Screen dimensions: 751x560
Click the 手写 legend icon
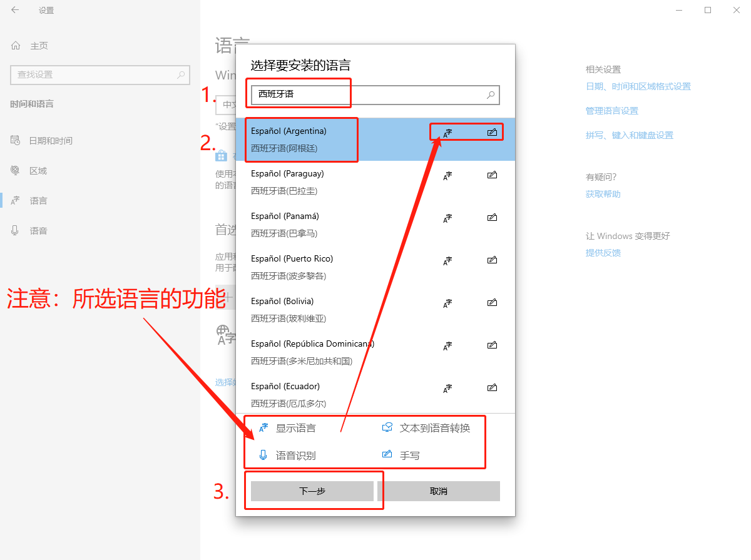pos(387,455)
